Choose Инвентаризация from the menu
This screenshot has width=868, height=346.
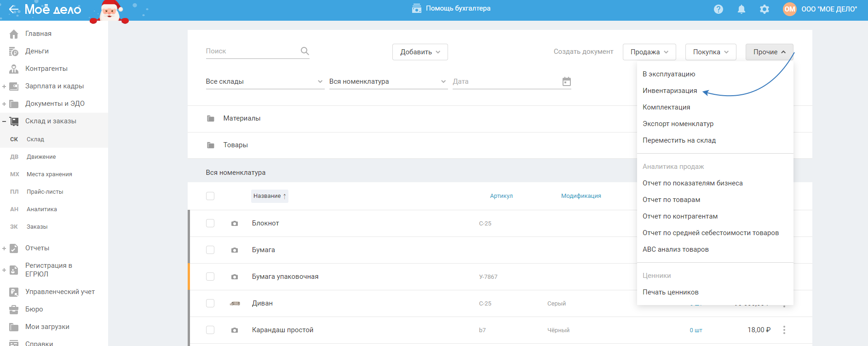[x=669, y=91]
